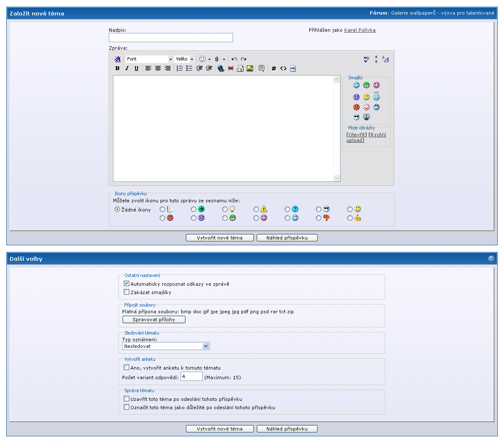
Task: Click the Spravovat přílohy button
Action: [x=154, y=320]
